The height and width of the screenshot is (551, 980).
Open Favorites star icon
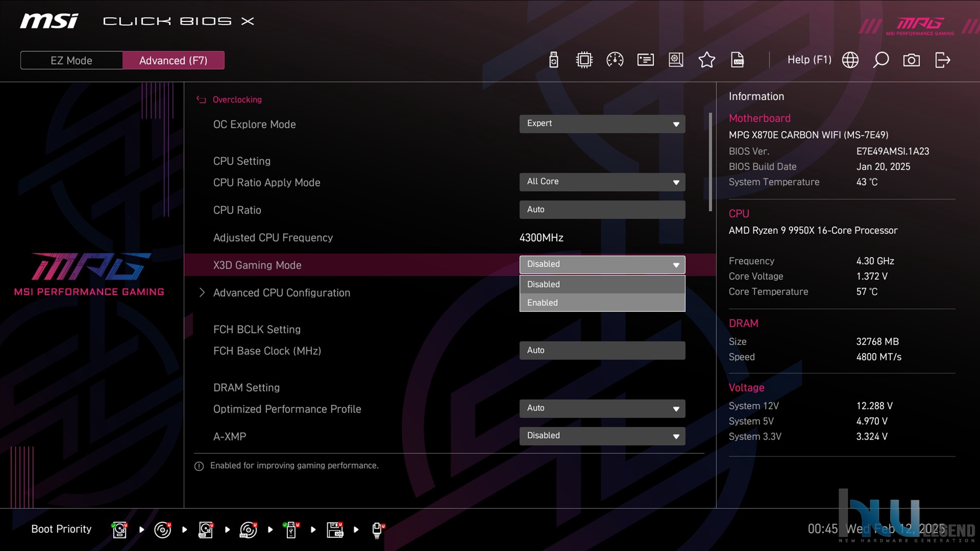click(707, 60)
